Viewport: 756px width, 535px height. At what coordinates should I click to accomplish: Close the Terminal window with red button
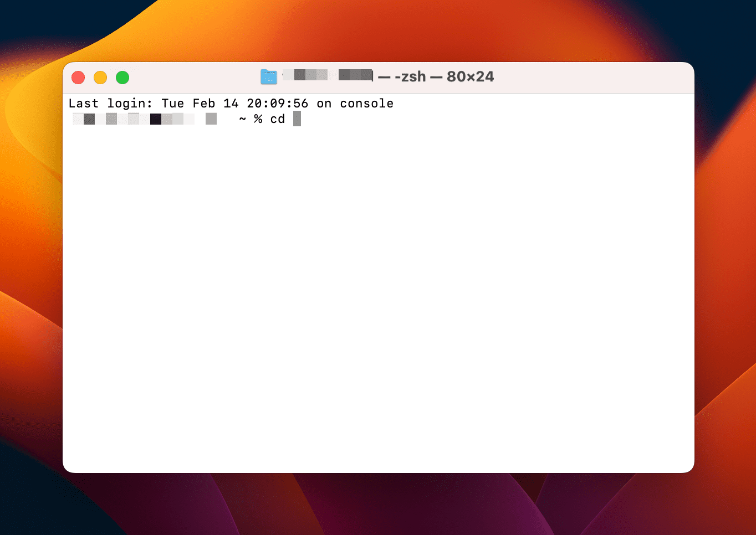(78, 78)
